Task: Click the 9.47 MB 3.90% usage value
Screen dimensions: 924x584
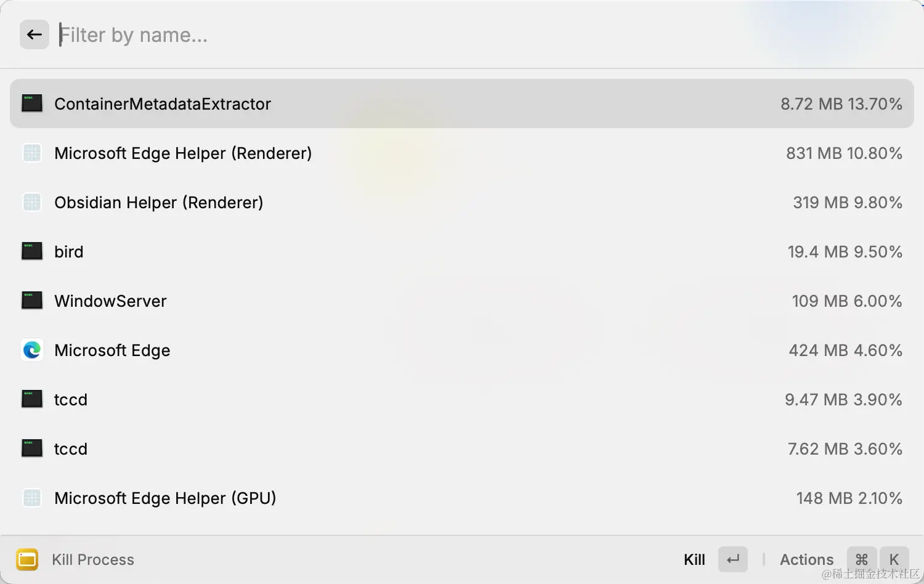Action: 843,399
